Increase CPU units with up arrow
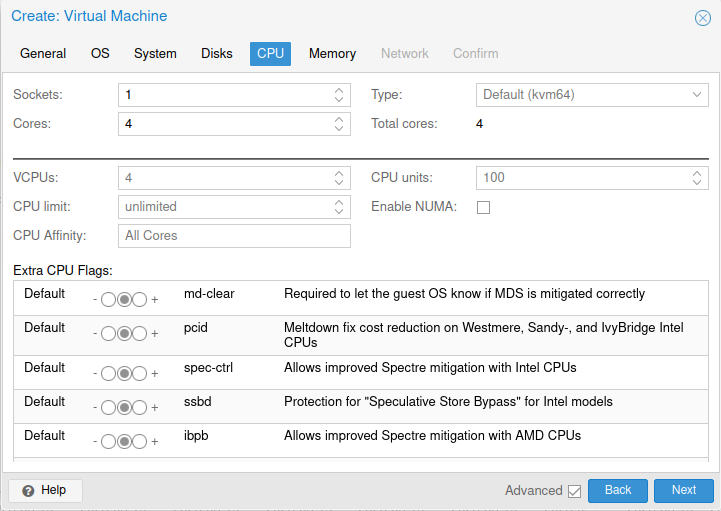 [697, 173]
